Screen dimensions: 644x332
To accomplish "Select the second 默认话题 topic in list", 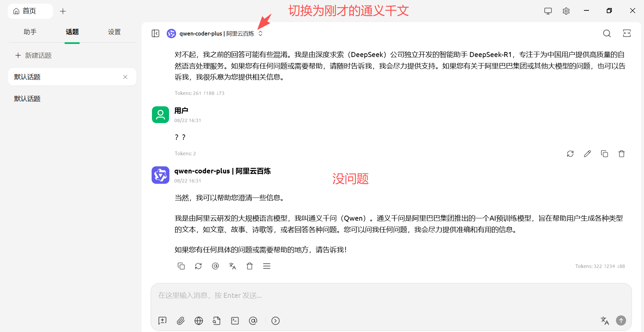I will point(72,99).
